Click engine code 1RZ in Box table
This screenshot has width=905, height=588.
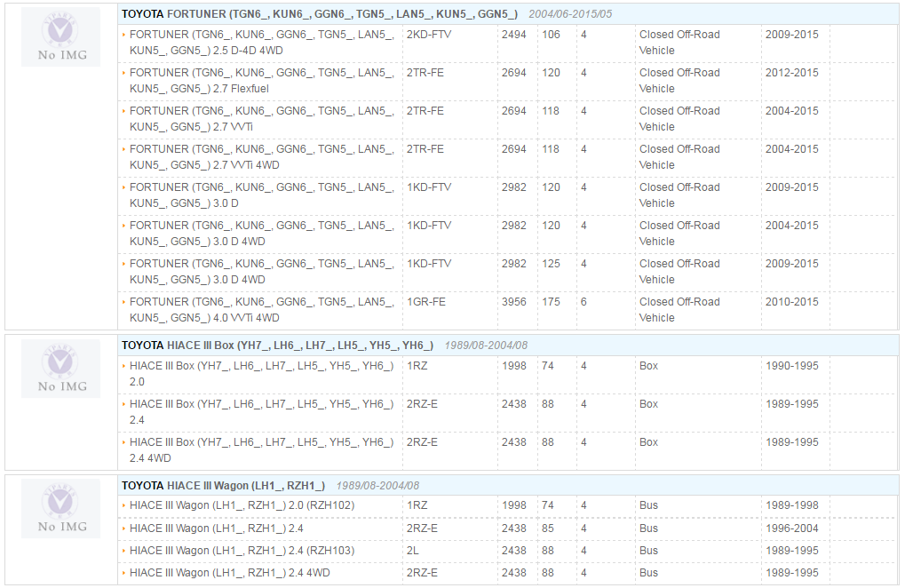click(x=417, y=366)
